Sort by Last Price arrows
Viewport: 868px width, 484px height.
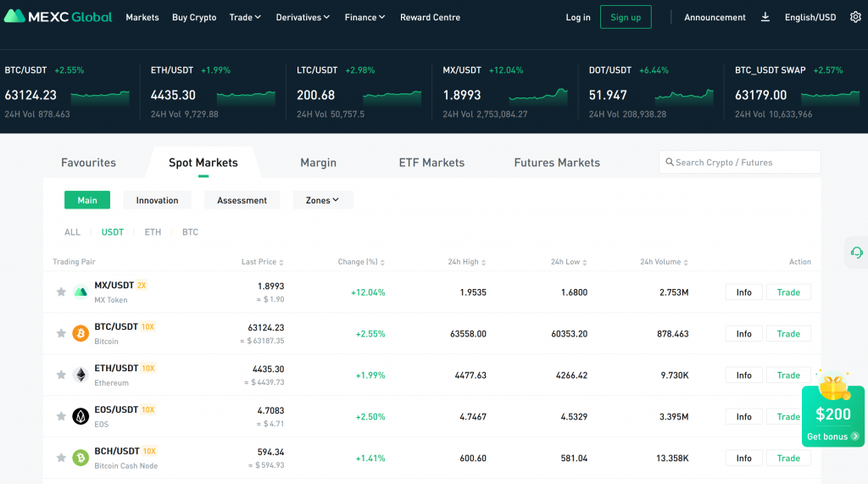pyautogui.click(x=281, y=263)
